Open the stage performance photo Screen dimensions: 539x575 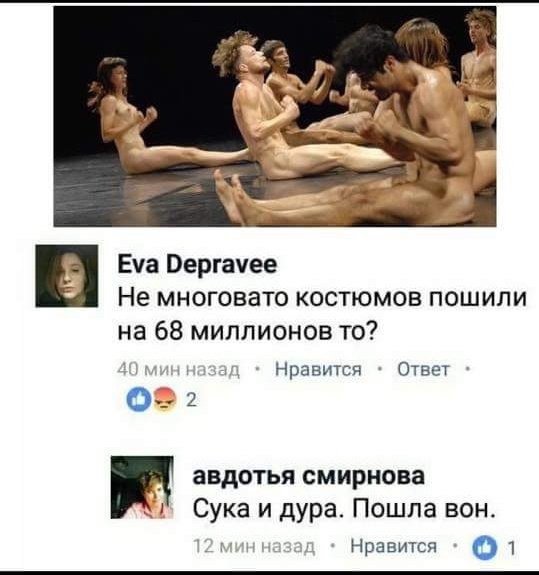coord(275,116)
